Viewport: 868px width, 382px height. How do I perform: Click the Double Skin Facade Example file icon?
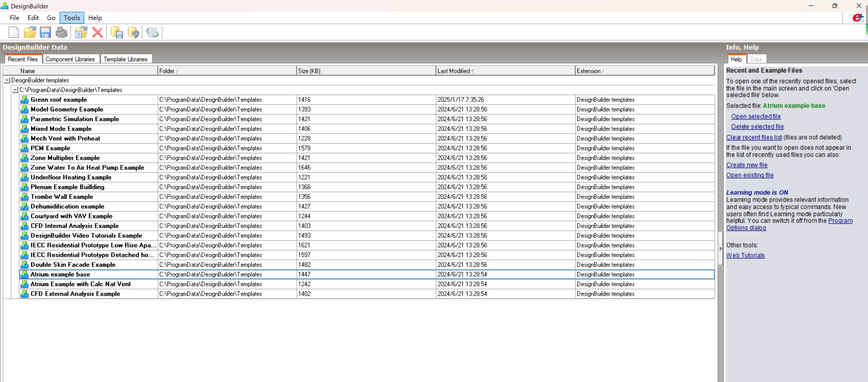pyautogui.click(x=24, y=265)
